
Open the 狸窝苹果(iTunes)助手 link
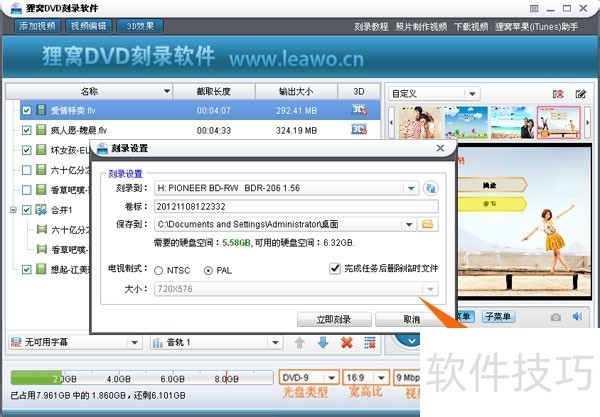[536, 27]
